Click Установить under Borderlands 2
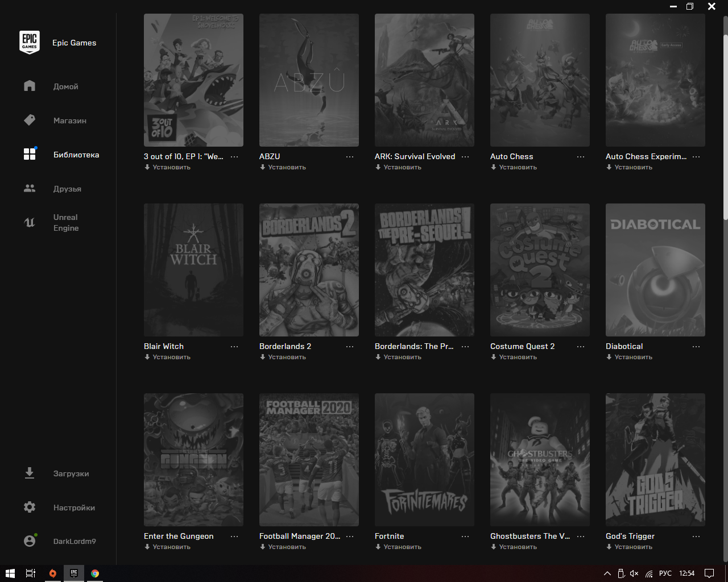The image size is (728, 582). point(283,357)
